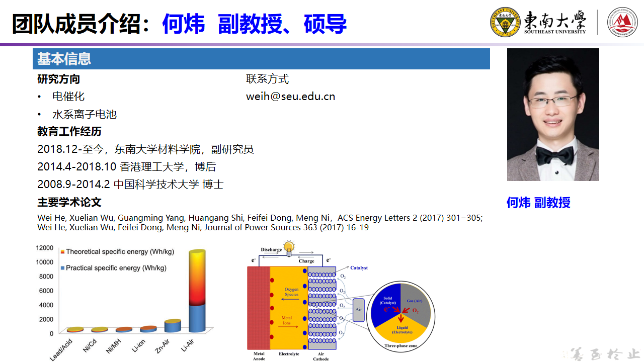Click the 基本信息 section header bar
The width and height of the screenshot is (644, 362).
(261, 59)
